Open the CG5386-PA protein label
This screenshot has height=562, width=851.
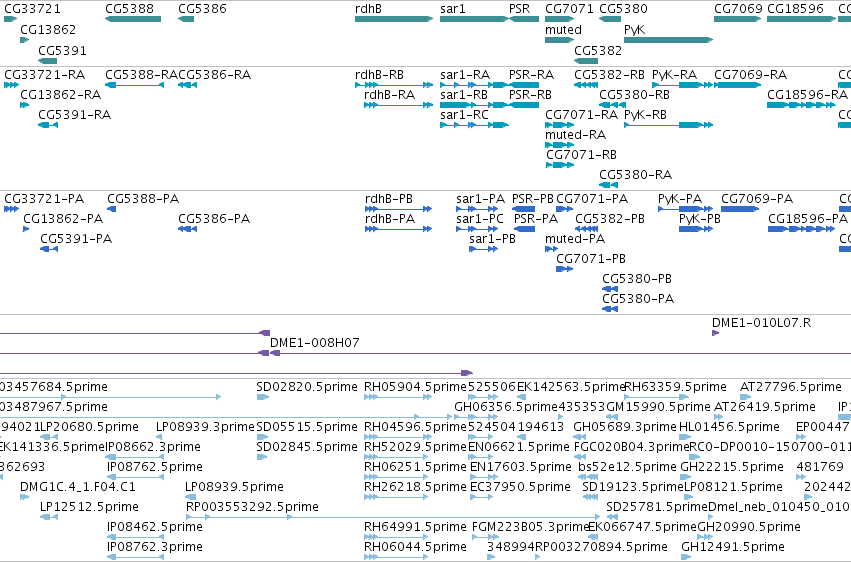(214, 219)
